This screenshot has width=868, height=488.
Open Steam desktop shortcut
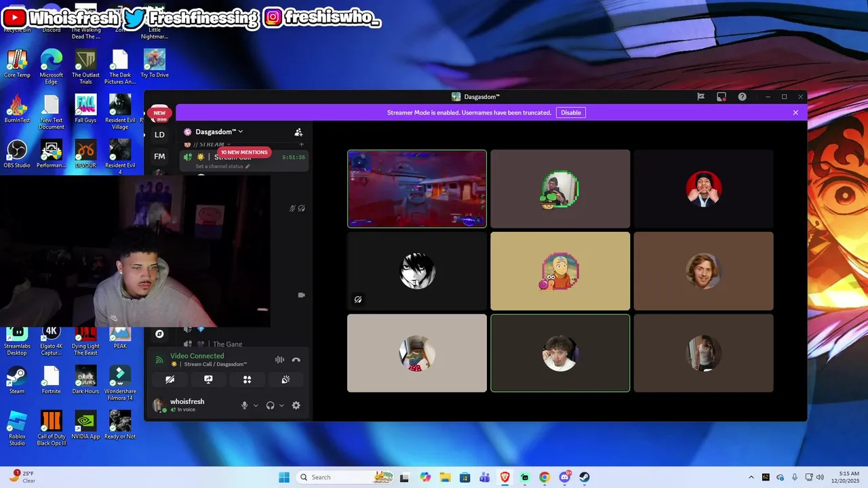click(x=17, y=380)
